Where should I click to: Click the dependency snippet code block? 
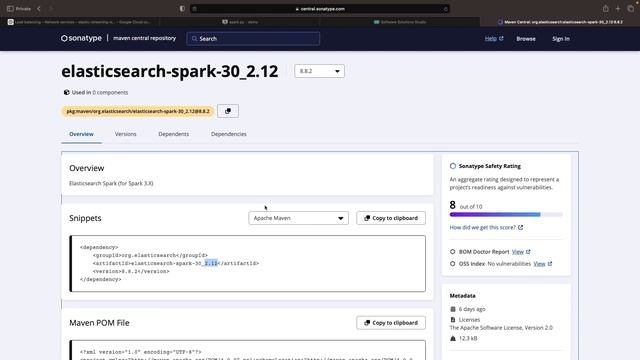pyautogui.click(x=248, y=263)
